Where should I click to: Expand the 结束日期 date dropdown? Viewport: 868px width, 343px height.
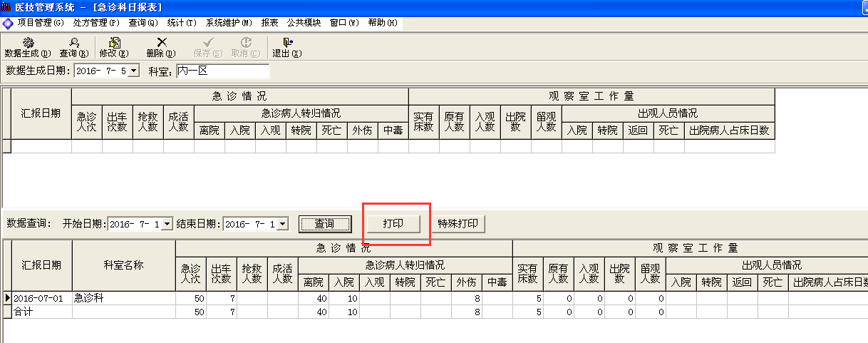(x=282, y=224)
